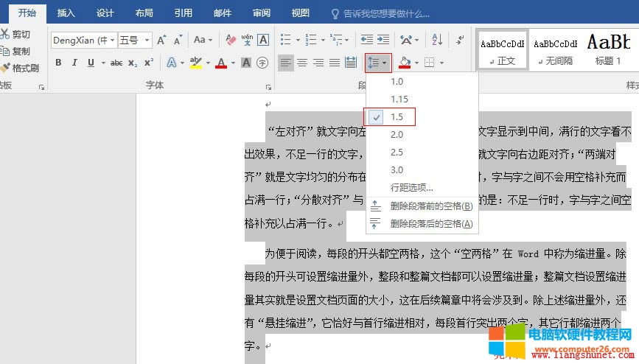The width and height of the screenshot is (639, 364).
Task: Set line spacing to 1.15
Action: 399,99
